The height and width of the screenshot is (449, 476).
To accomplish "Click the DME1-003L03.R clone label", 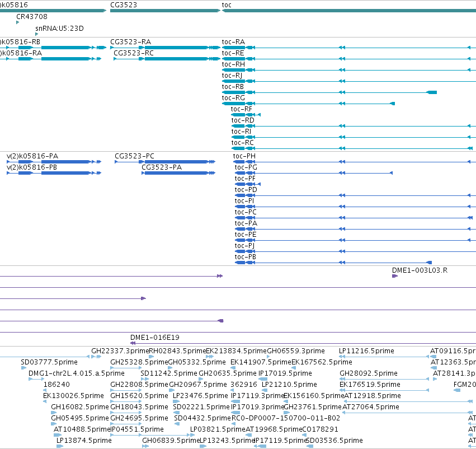I will 420,270.
